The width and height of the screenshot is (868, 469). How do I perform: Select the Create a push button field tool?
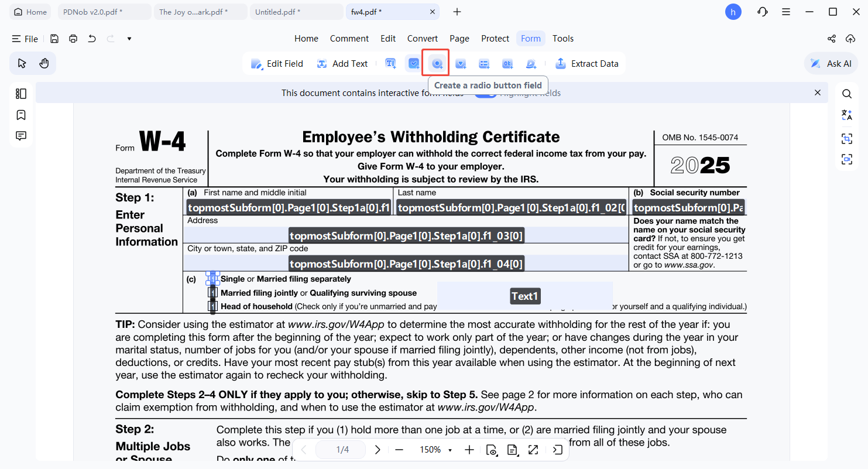(x=507, y=63)
